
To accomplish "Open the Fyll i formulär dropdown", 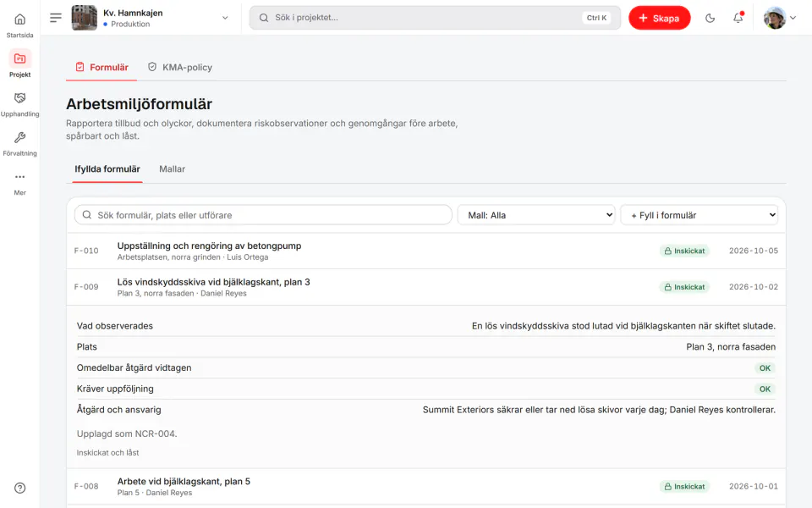I will 700,215.
